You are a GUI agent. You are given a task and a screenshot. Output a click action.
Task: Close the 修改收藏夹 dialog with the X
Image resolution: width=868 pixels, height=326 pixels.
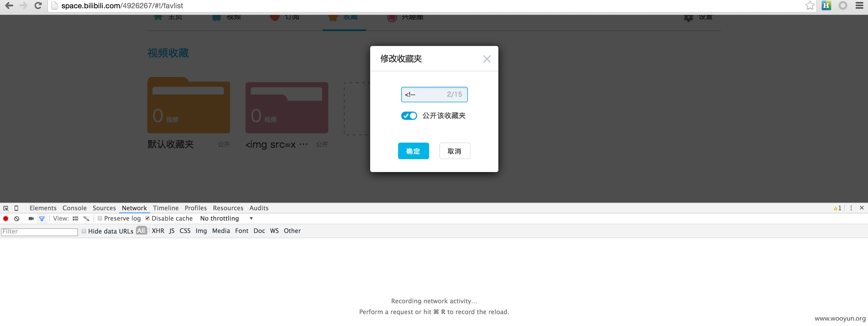486,59
